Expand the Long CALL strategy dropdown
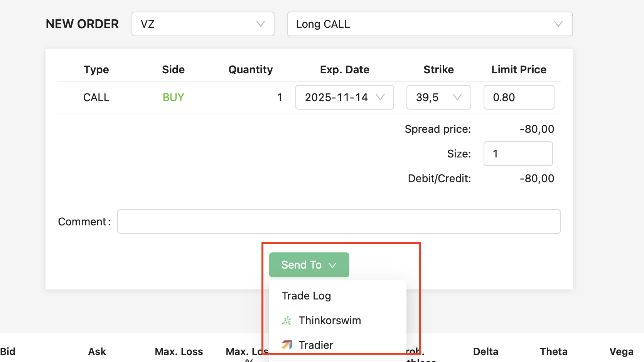 [430, 24]
